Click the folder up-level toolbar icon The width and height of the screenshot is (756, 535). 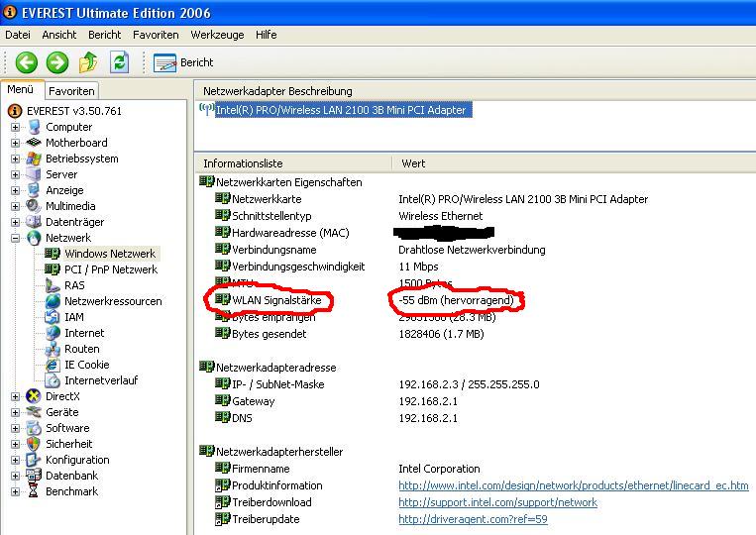point(88,62)
